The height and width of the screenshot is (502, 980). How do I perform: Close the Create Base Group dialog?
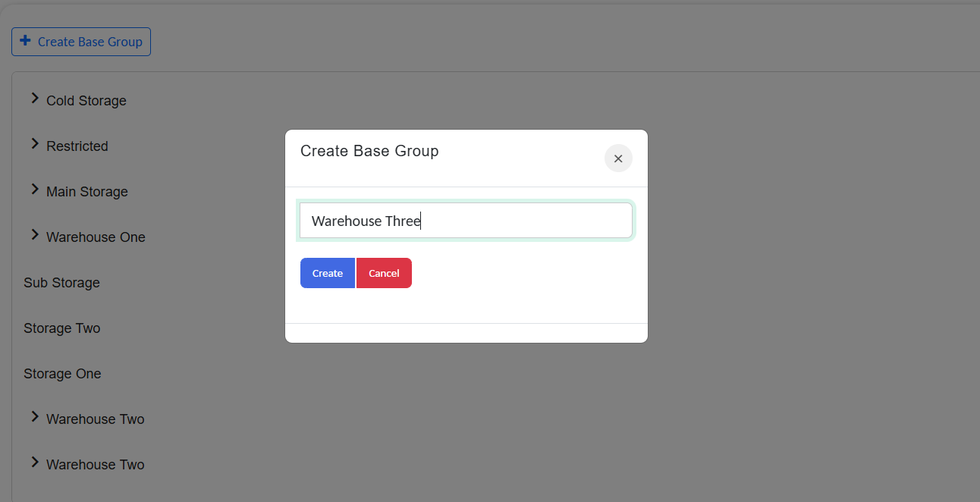(x=618, y=158)
